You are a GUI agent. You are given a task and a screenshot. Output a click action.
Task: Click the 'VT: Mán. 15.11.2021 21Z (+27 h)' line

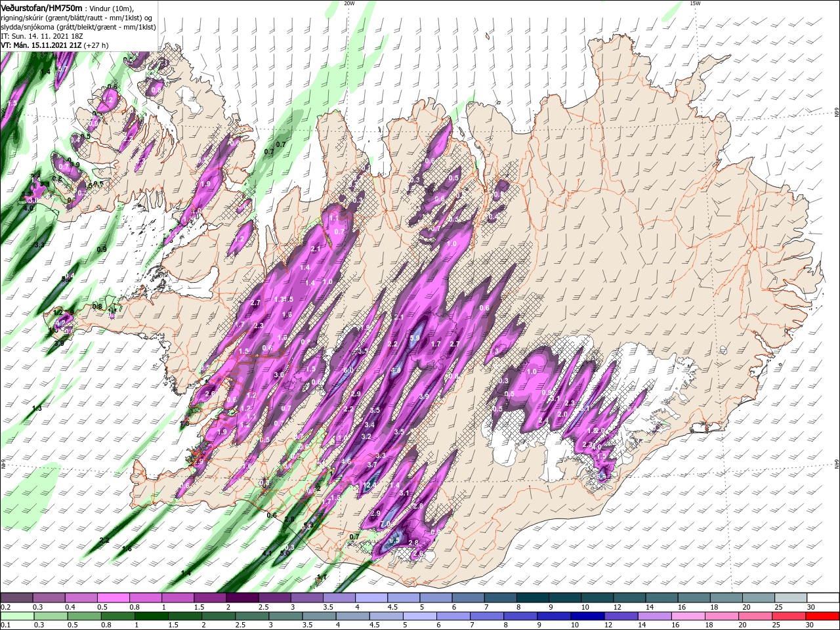[55, 45]
